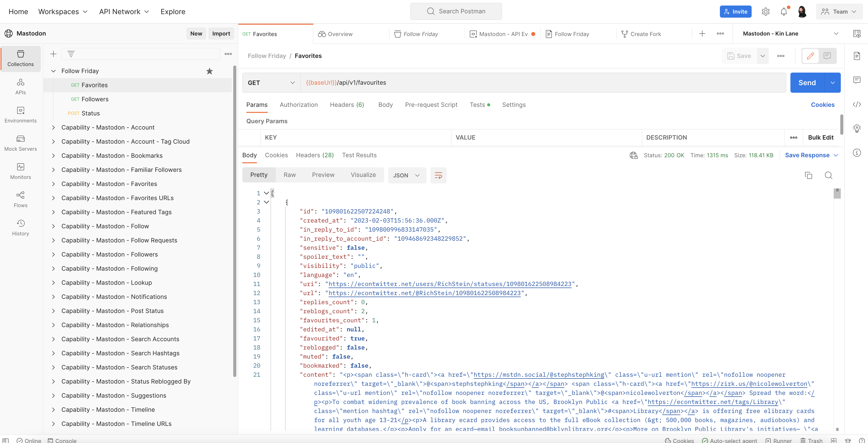The height and width of the screenshot is (443, 868).
Task: Open the notifications bell
Action: pos(784,11)
